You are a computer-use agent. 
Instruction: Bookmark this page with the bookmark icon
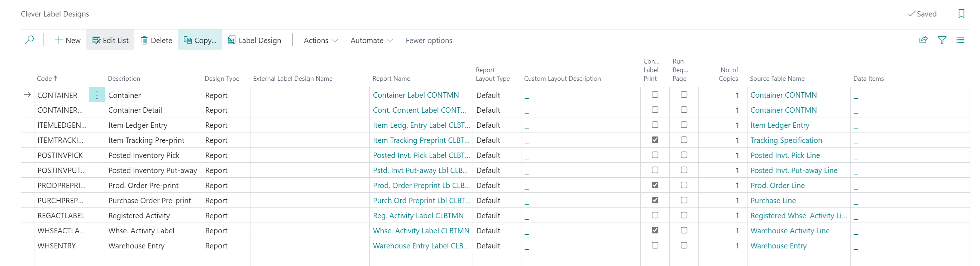(961, 14)
